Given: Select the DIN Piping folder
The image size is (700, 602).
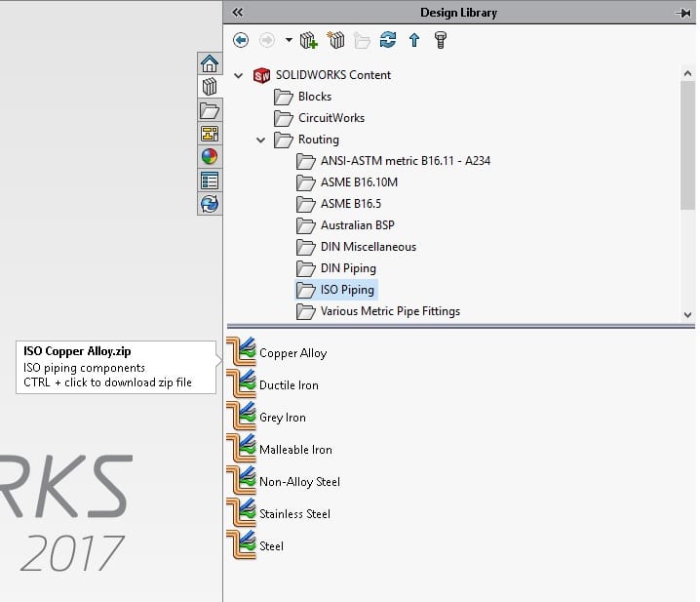Looking at the screenshot, I should click(x=347, y=268).
